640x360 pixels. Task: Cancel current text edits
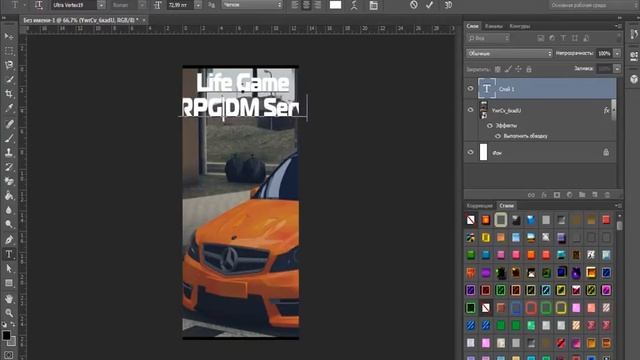(x=413, y=5)
